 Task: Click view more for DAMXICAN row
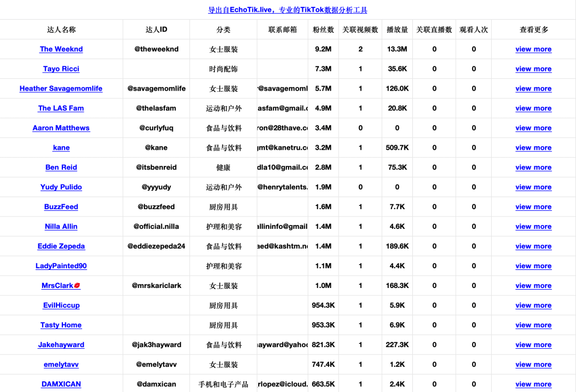pyautogui.click(x=533, y=385)
